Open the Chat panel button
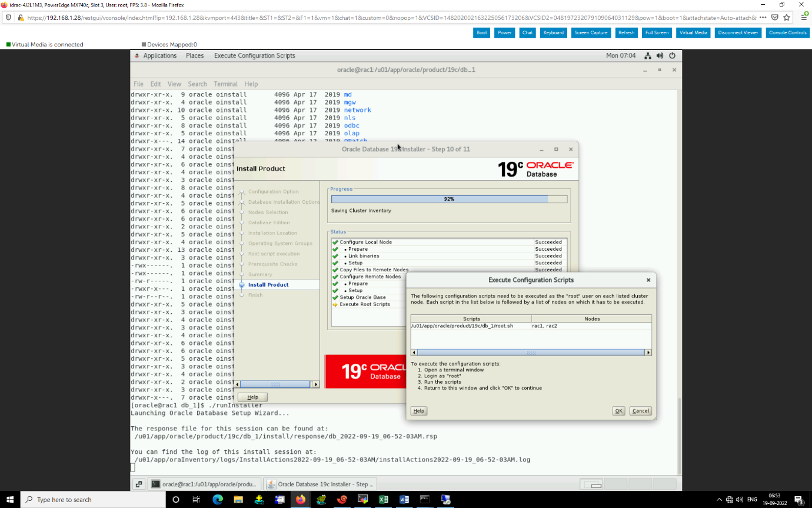 [527, 33]
